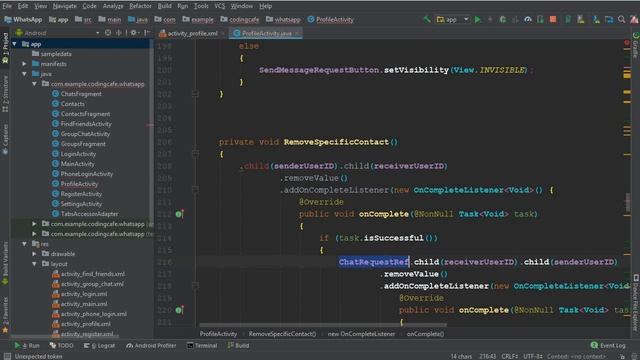Open the Terminal tool window
Screen dimensions: 640x360
202,345
